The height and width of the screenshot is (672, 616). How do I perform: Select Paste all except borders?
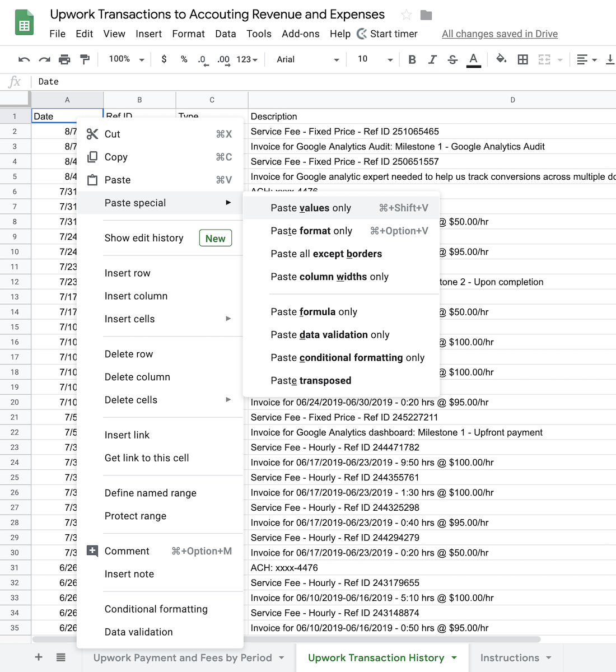coord(342,254)
